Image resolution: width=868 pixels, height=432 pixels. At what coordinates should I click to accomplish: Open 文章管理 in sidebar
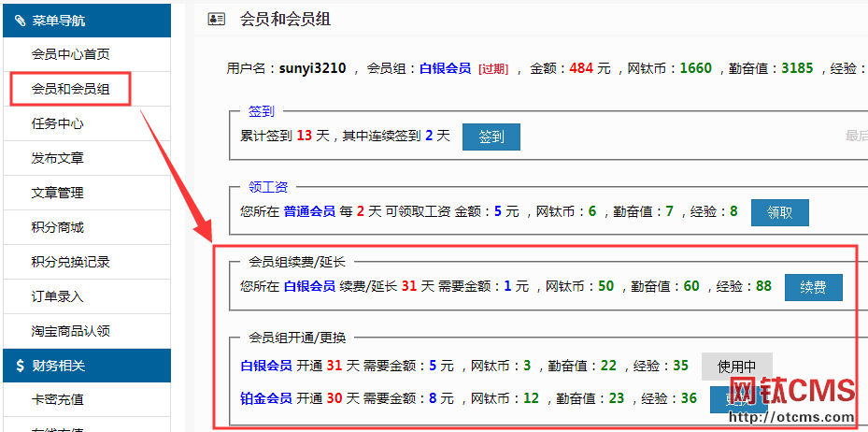click(x=58, y=193)
